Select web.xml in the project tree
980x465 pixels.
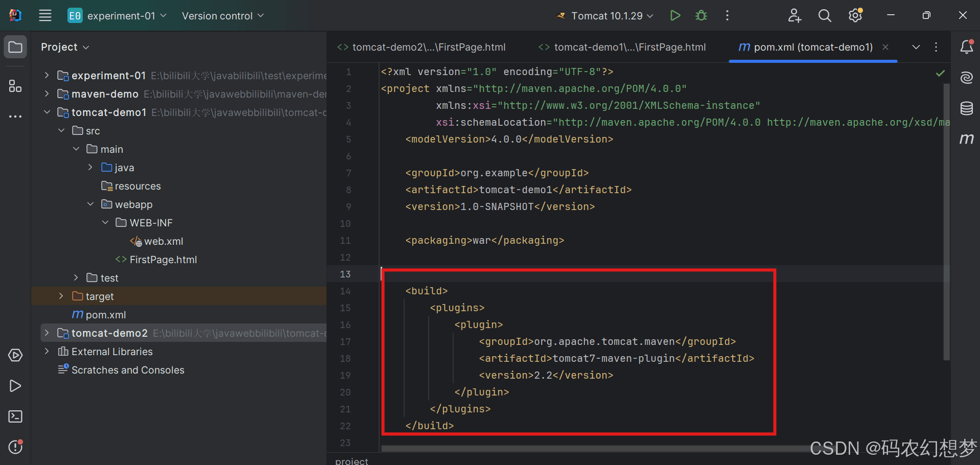pyautogui.click(x=163, y=241)
